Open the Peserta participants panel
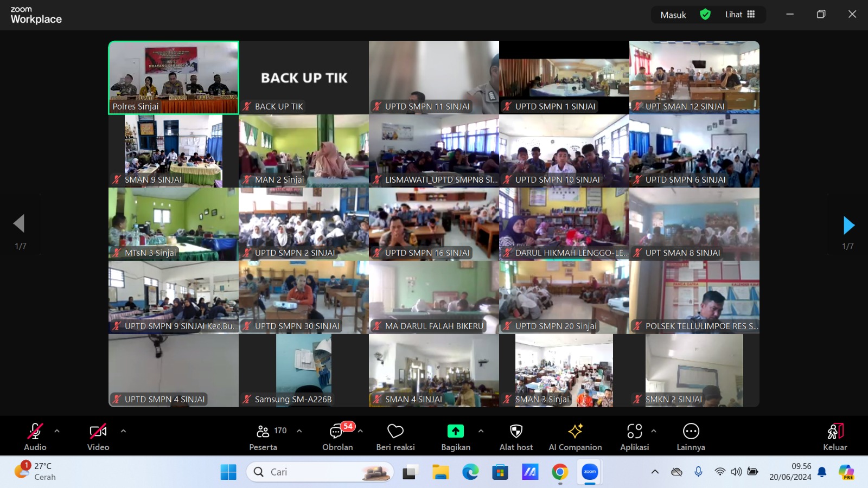The width and height of the screenshot is (868, 488). click(263, 436)
